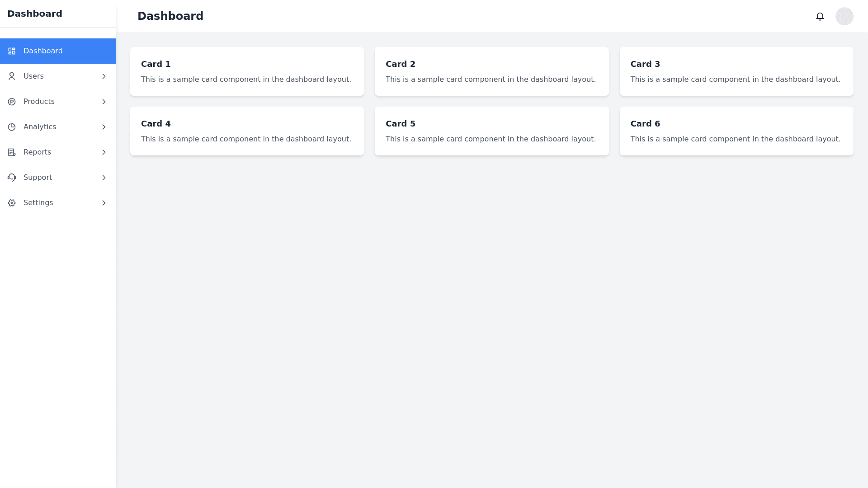The height and width of the screenshot is (488, 868).
Task: Expand the Analytics submenu arrow
Action: pos(104,127)
